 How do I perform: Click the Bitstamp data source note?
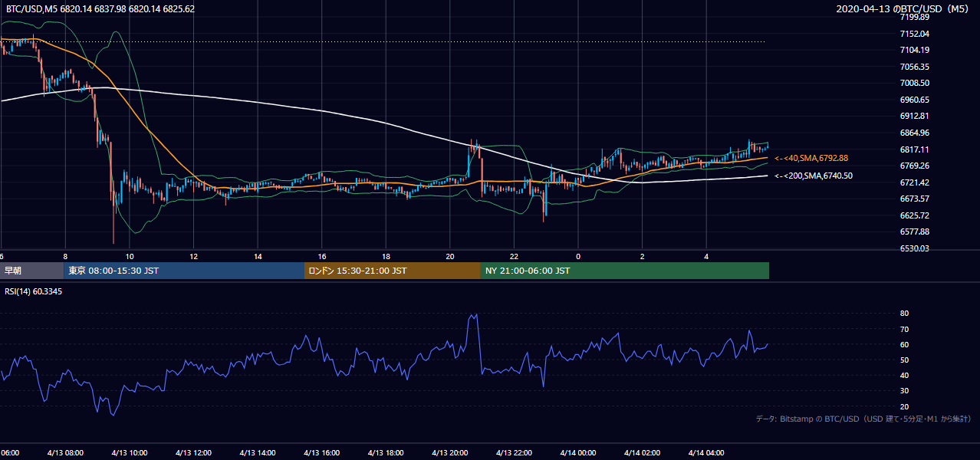click(863, 419)
